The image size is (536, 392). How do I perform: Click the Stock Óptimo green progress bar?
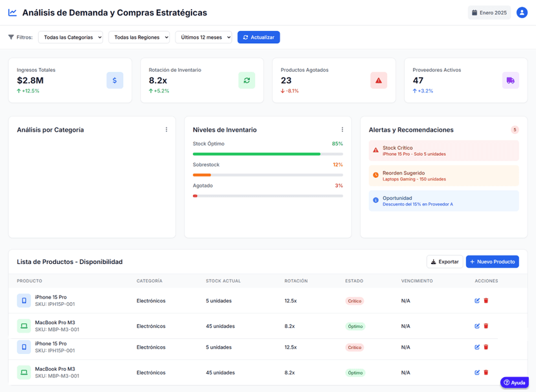pos(257,154)
